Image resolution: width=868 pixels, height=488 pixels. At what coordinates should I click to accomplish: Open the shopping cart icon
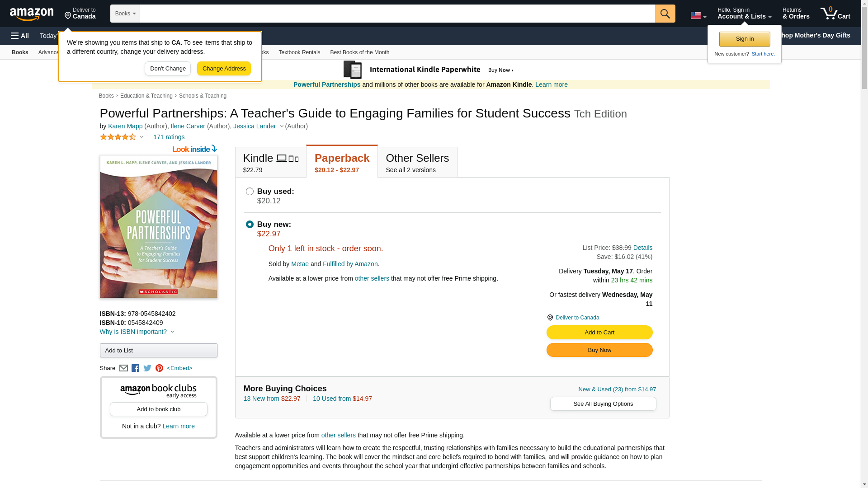click(835, 14)
